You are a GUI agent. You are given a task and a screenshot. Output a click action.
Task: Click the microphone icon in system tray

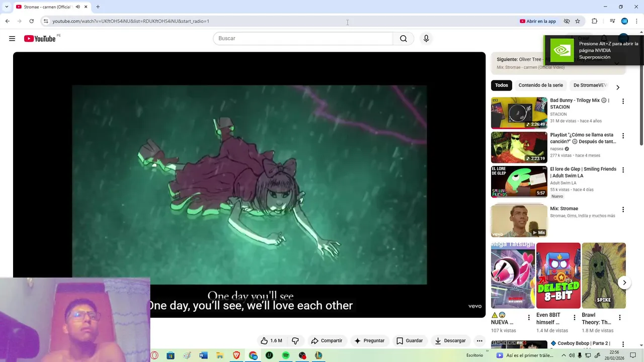click(580, 355)
